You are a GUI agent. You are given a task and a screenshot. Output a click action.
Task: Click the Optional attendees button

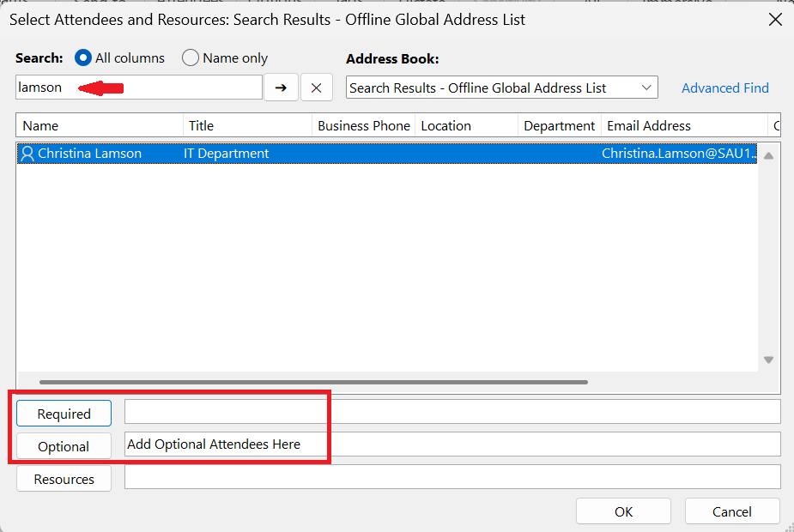[x=64, y=446]
